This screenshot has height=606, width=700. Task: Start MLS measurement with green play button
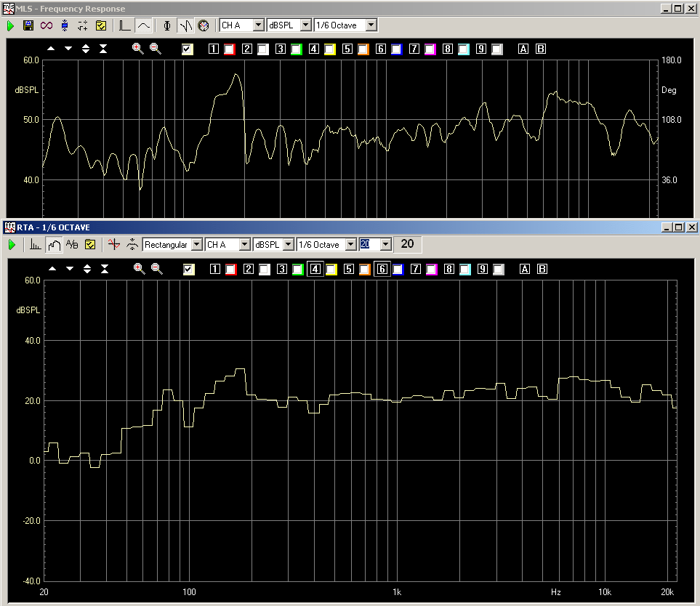tap(11, 25)
